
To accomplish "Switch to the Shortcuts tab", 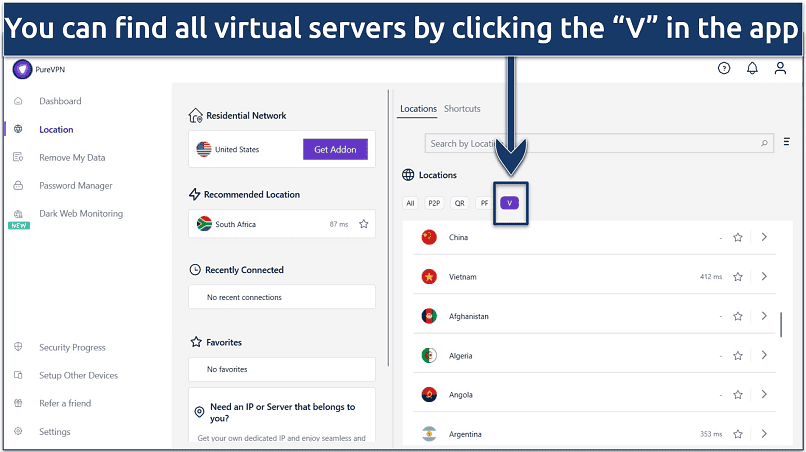I will 462,109.
